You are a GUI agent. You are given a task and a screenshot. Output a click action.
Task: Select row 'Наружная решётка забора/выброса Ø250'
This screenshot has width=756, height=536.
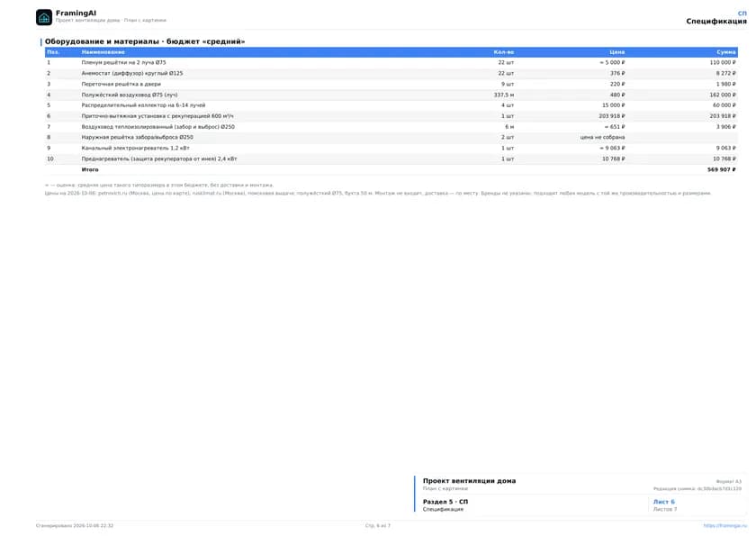point(391,138)
